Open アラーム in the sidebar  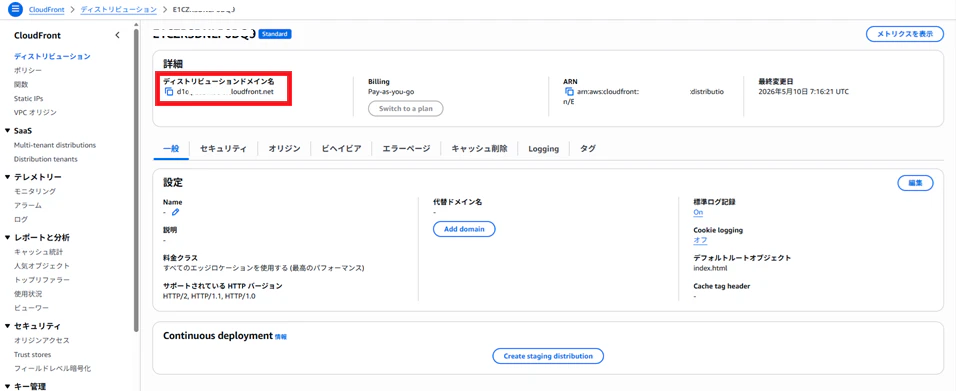point(27,206)
